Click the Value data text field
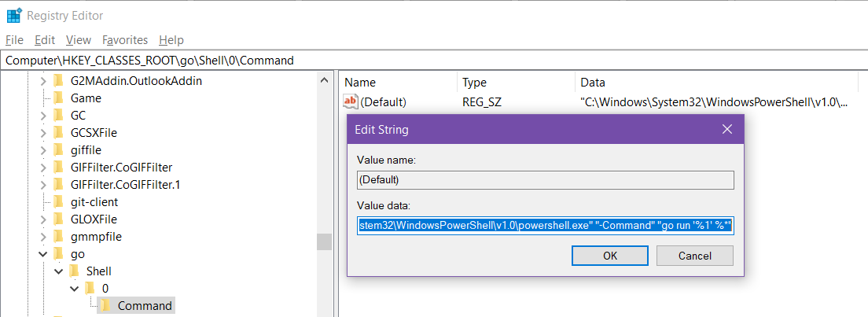The height and width of the screenshot is (317, 868). [x=546, y=226]
